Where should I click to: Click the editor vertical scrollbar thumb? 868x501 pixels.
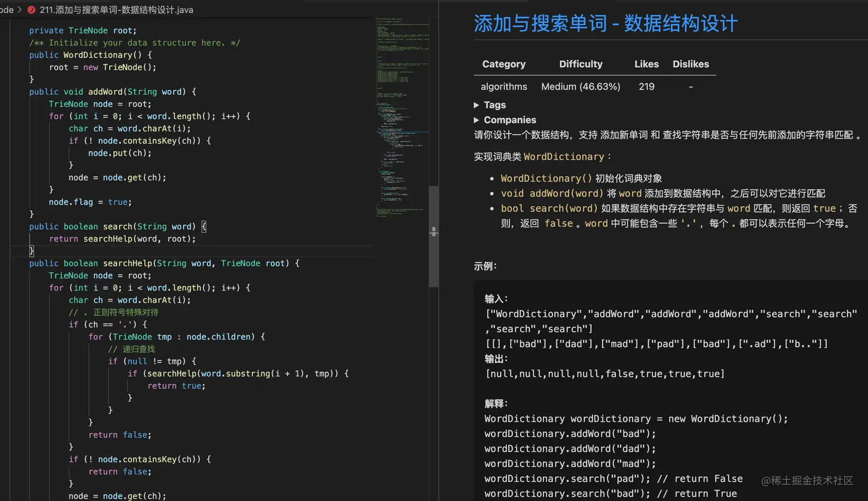pos(434,236)
